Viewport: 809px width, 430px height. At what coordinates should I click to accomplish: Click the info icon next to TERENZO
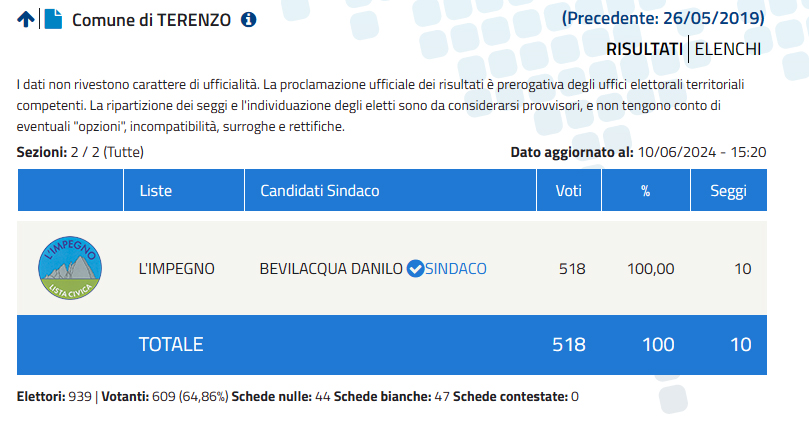(249, 20)
